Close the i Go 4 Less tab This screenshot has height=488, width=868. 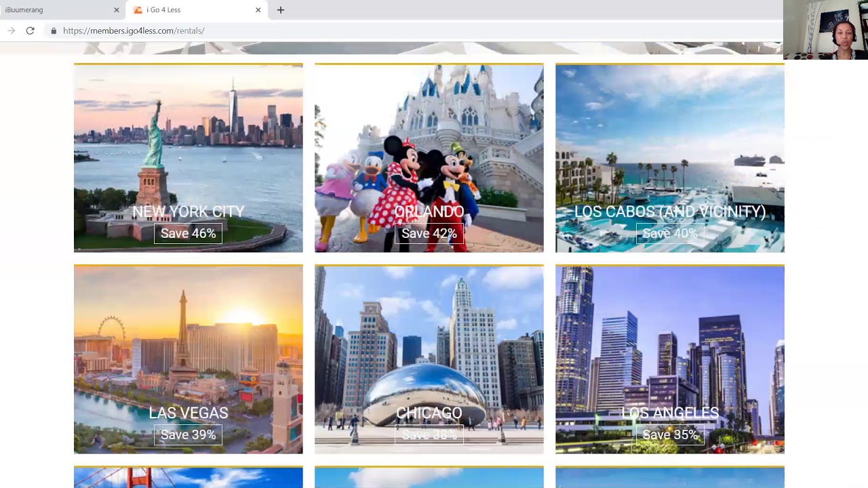(x=258, y=10)
